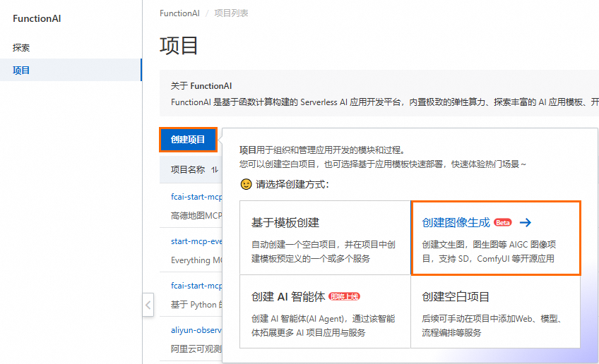Click the 关于 FunctionAI heading
The image size is (599, 364).
[201, 86]
